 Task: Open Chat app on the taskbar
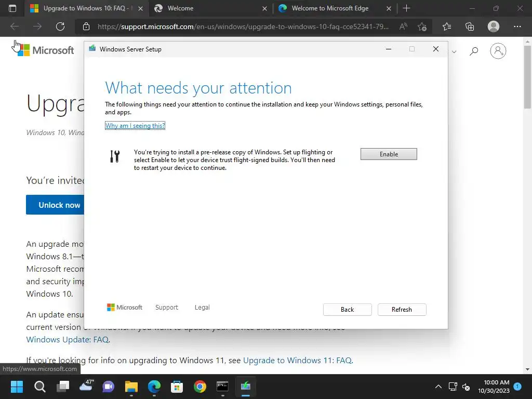[x=109, y=387]
